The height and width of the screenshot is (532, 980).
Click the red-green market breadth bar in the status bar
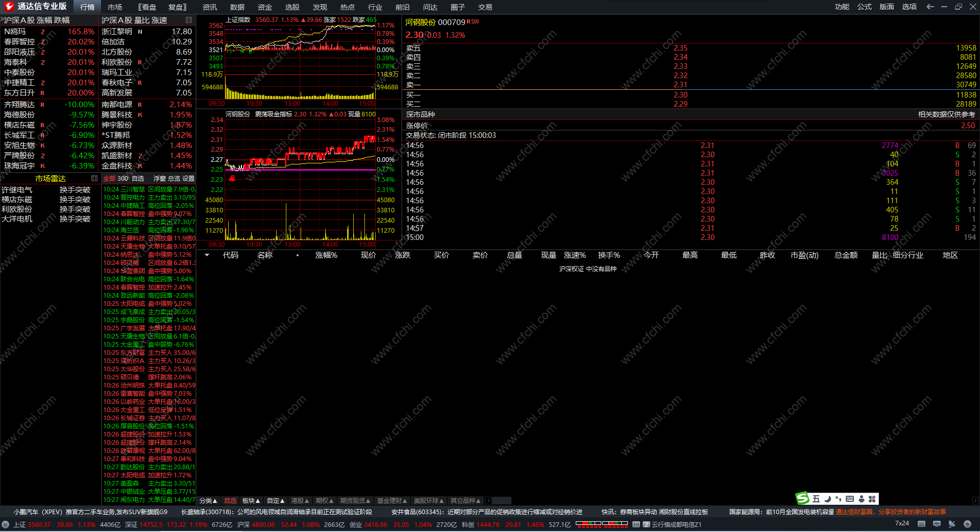[x=602, y=524]
